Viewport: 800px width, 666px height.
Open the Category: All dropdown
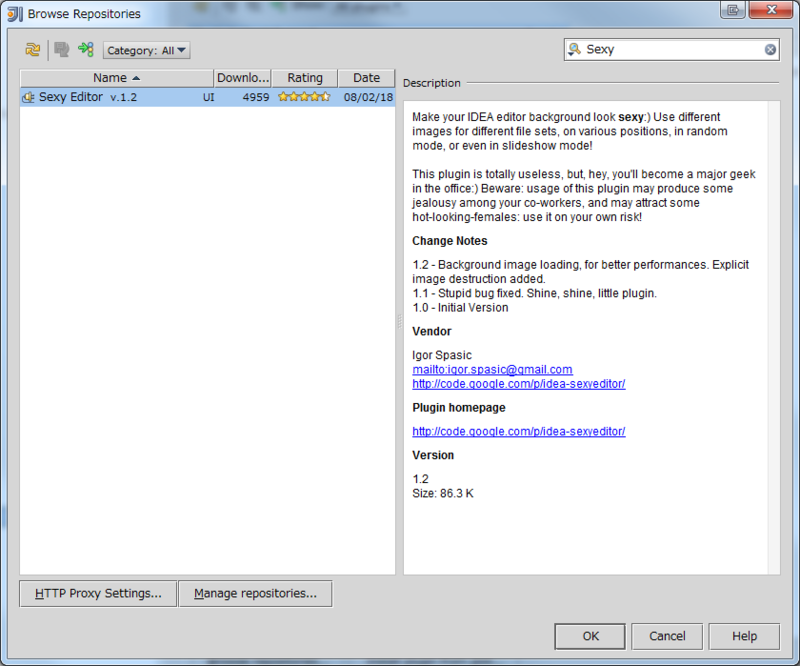pyautogui.click(x=146, y=50)
